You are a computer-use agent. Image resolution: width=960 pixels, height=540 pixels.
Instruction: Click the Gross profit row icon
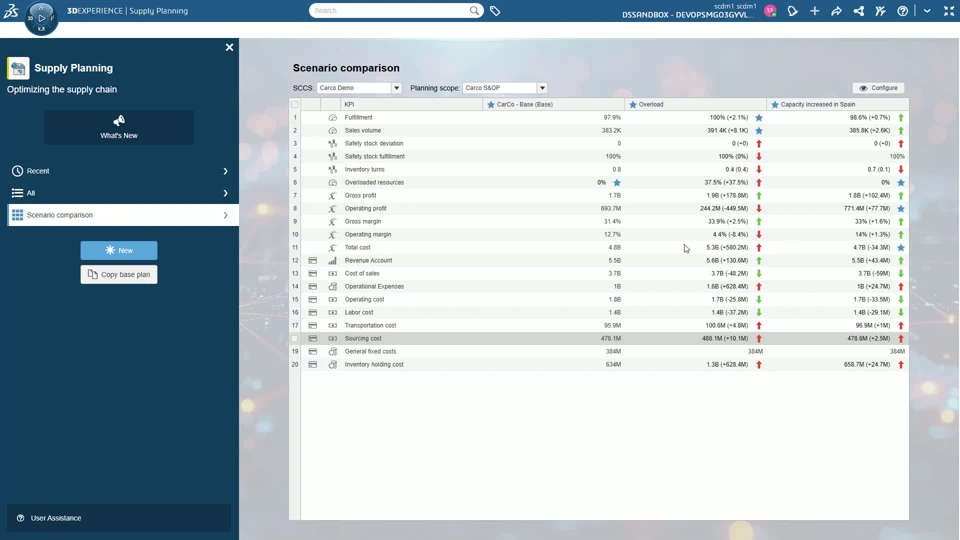(332, 195)
